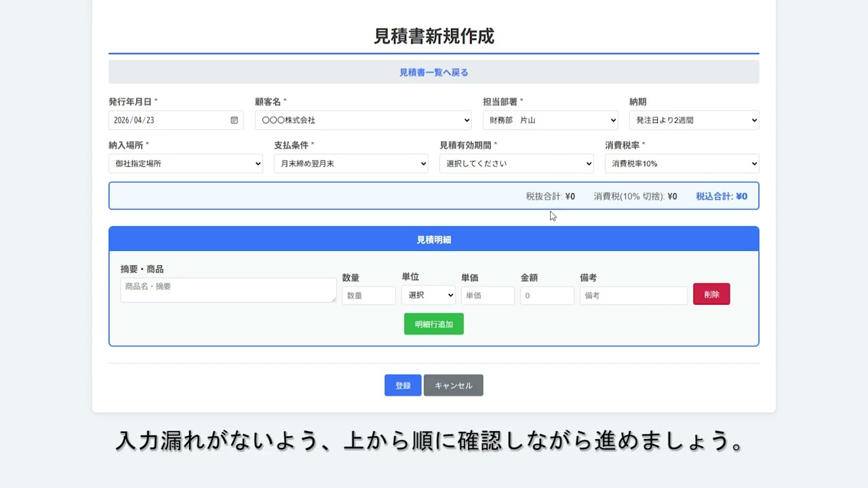
Task: Open the 担当部署 dropdown
Action: tap(550, 120)
